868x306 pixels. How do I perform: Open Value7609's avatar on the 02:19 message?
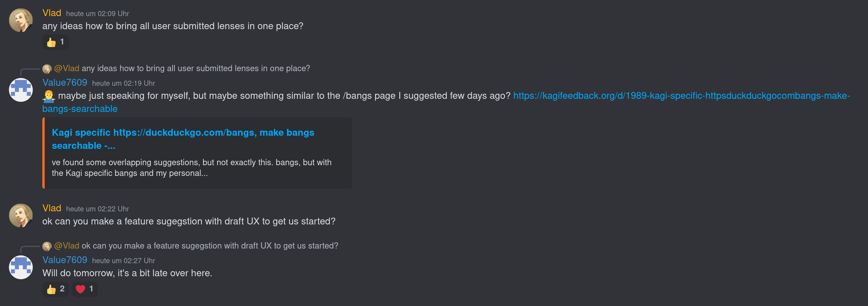point(21,90)
